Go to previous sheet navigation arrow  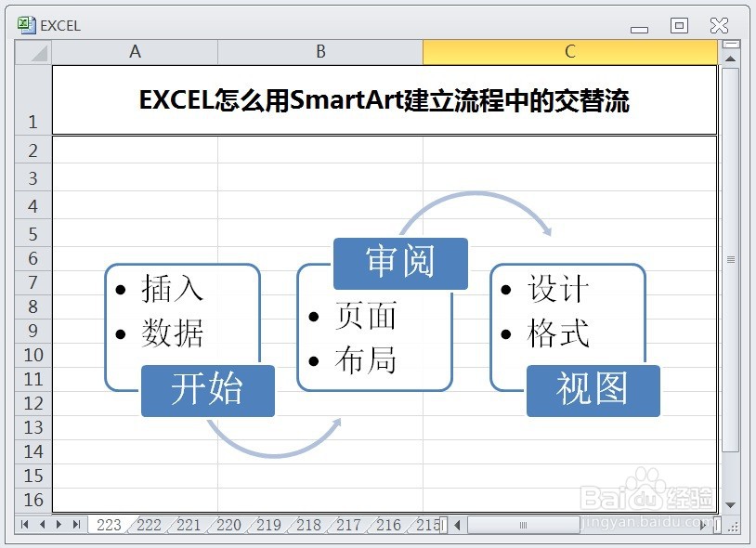click(x=42, y=525)
